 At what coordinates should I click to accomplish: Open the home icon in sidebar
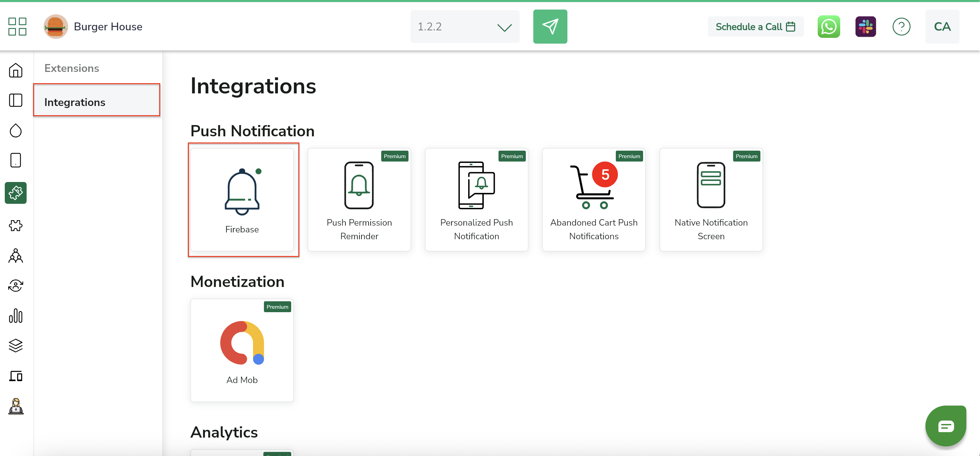click(16, 70)
